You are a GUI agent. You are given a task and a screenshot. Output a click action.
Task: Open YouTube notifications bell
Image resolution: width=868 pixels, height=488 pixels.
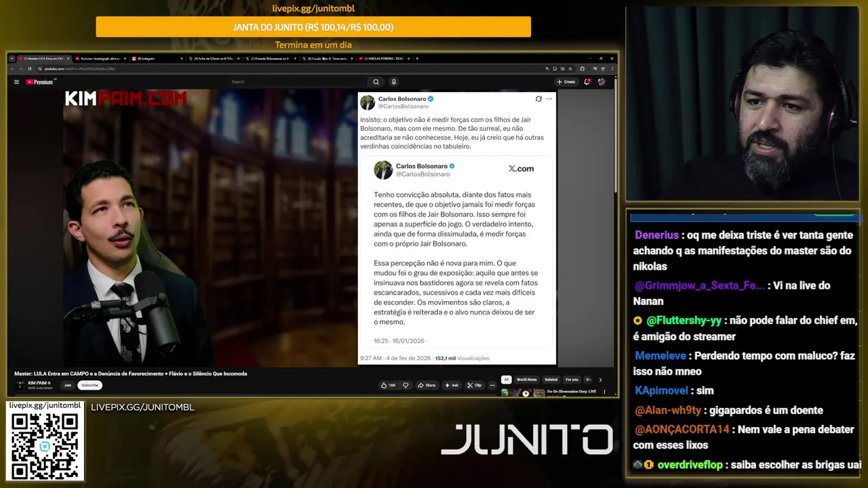[x=587, y=82]
